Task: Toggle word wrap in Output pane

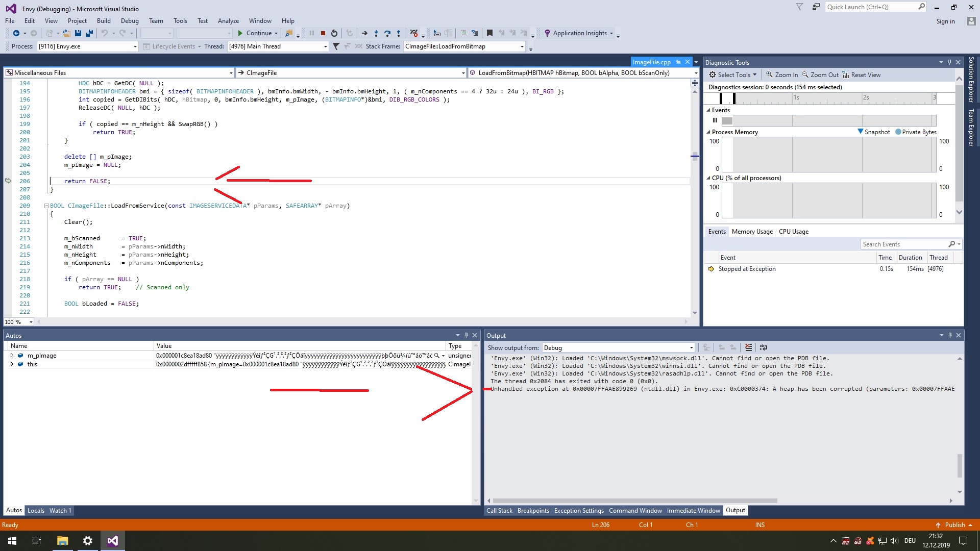Action: coord(764,347)
